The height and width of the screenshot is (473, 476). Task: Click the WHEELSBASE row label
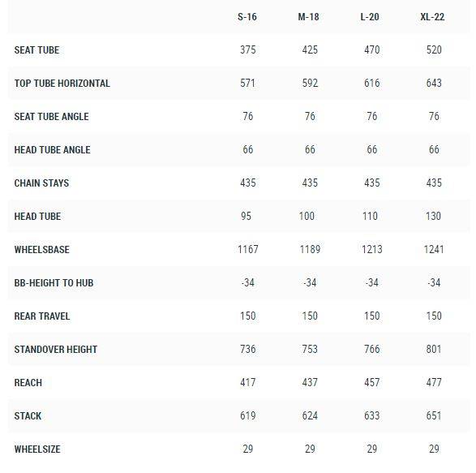[x=42, y=250]
